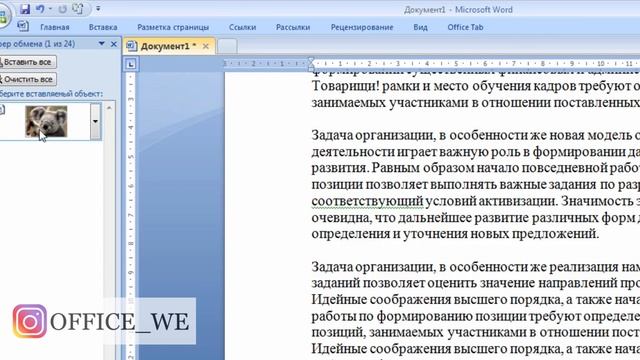Redo the last undone action
The height and width of the screenshot is (360, 640).
[x=62, y=9]
